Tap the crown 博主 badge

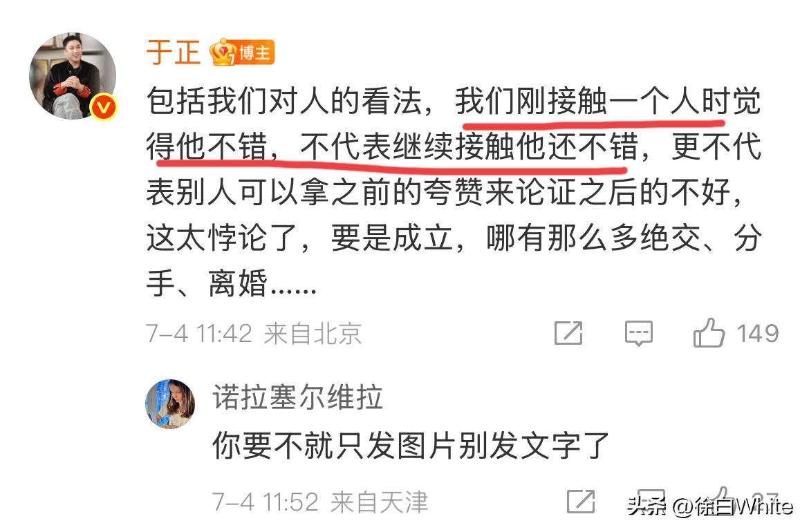coord(241,52)
